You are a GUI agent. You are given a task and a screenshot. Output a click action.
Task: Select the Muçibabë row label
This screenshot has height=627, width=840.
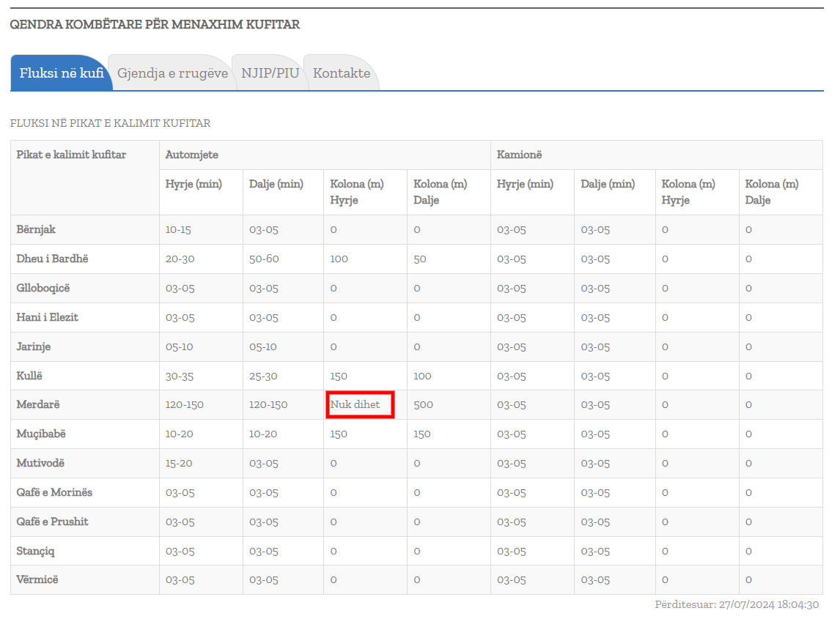(x=41, y=434)
